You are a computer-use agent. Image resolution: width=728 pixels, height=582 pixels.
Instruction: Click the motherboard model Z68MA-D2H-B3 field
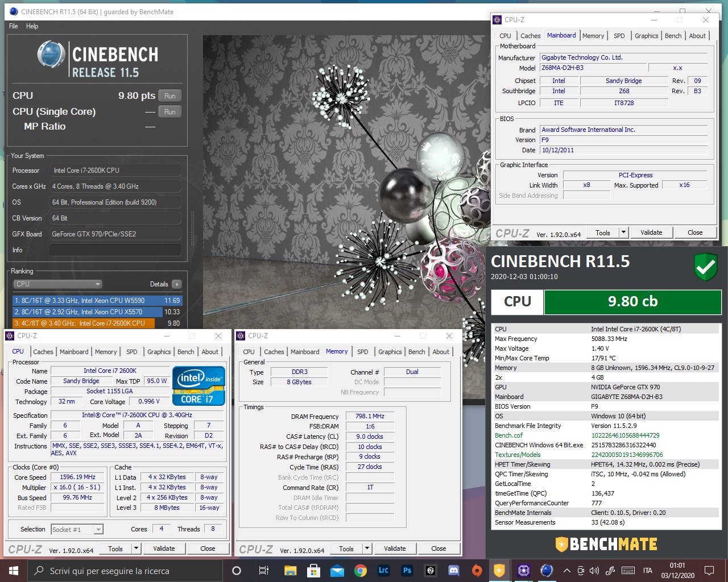point(593,68)
